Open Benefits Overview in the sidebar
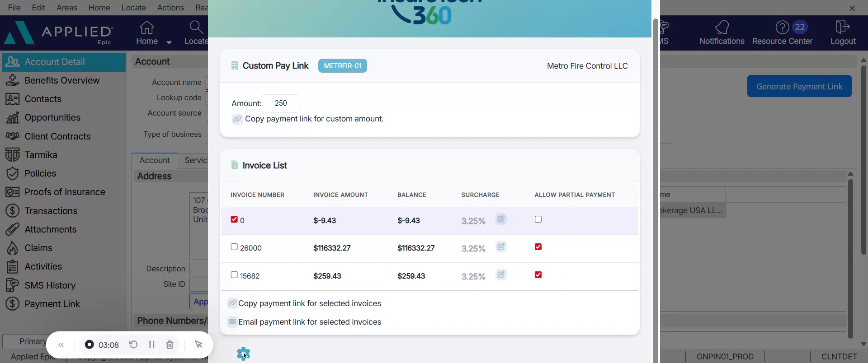The width and height of the screenshot is (868, 363). click(x=62, y=80)
